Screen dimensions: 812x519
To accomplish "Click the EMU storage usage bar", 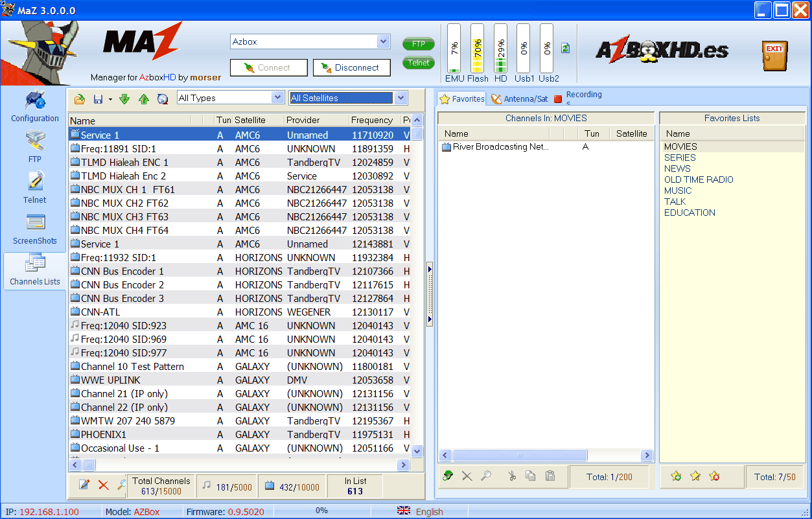I will tap(454, 49).
